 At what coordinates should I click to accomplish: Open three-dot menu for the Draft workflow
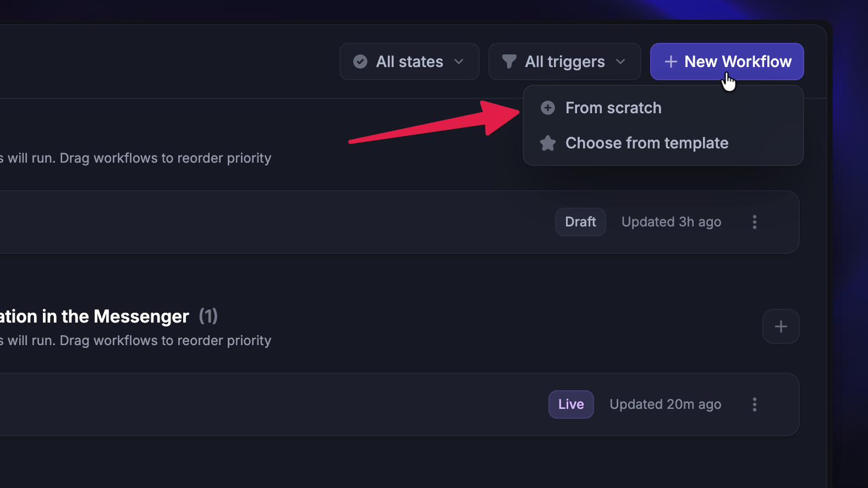pos(755,222)
